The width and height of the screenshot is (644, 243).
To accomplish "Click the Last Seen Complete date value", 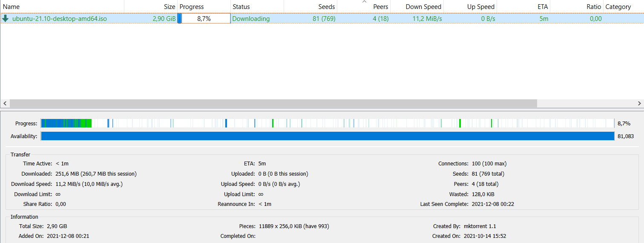I will pos(493,204).
